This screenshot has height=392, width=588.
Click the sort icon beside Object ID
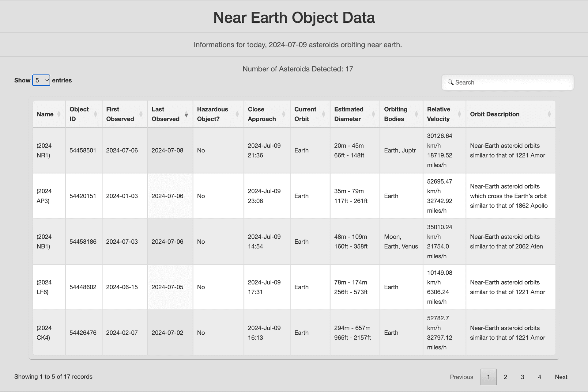pos(95,114)
